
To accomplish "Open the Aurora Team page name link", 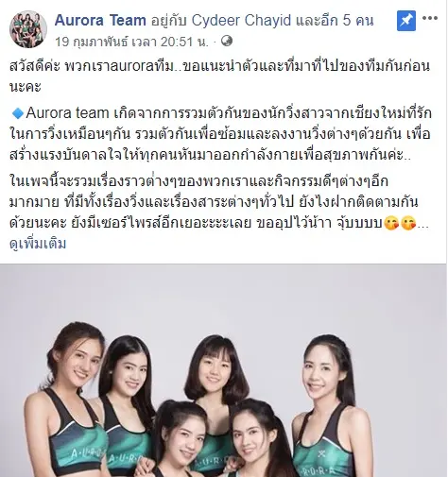I will 100,21.
